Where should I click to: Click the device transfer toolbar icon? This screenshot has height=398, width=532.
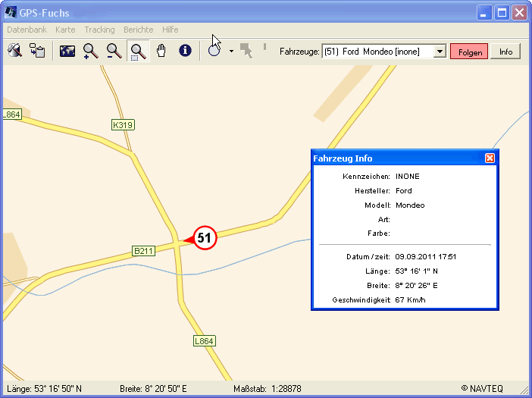pyautogui.click(x=37, y=52)
